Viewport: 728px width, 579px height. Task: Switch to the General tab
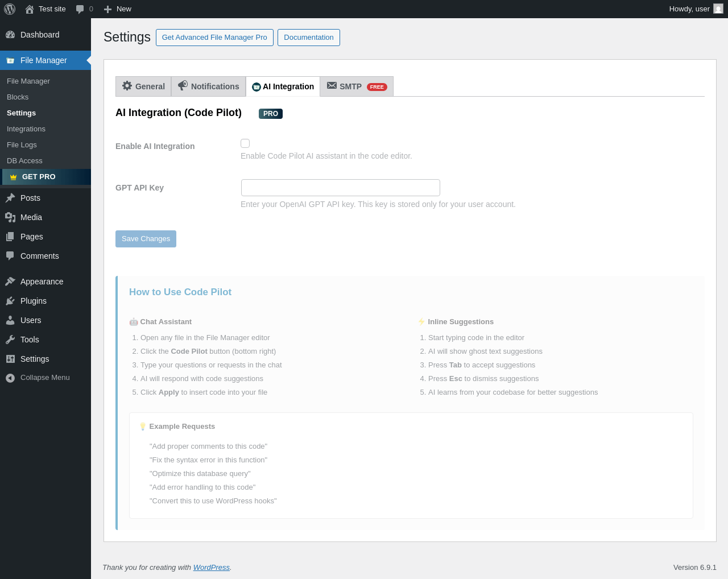pos(143,86)
